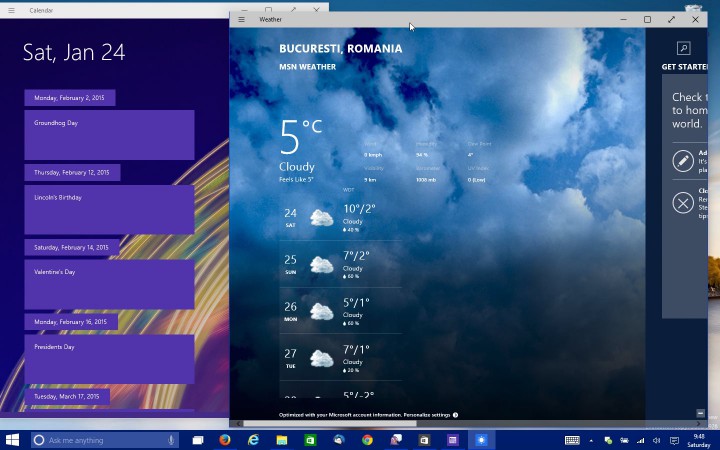Select the 24 SAT forecast row
Screen dimensions: 720x450
coord(341,218)
